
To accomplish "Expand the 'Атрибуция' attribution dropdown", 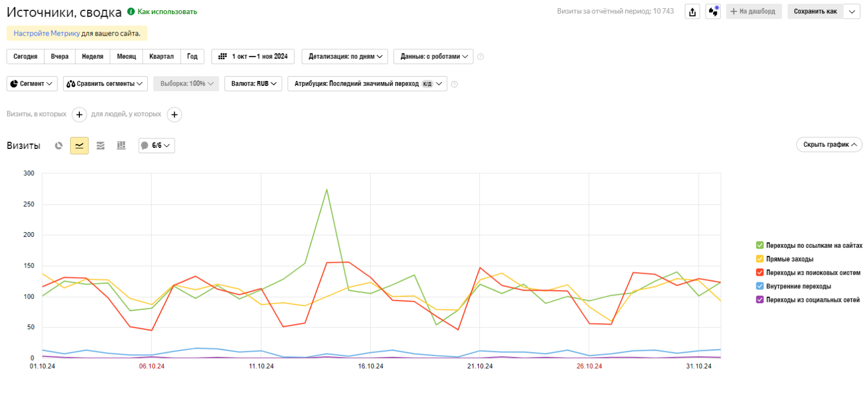I will pyautogui.click(x=368, y=84).
